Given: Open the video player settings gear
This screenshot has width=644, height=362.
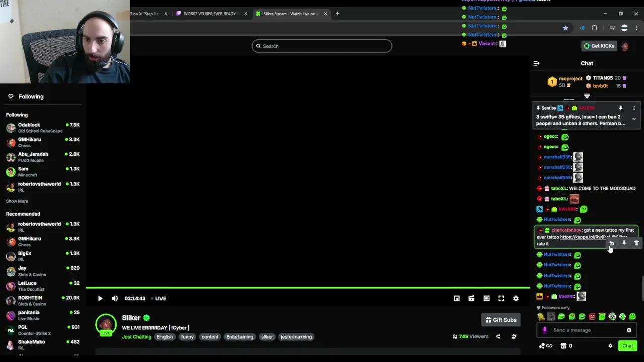Looking at the screenshot, I should pyautogui.click(x=516, y=298).
